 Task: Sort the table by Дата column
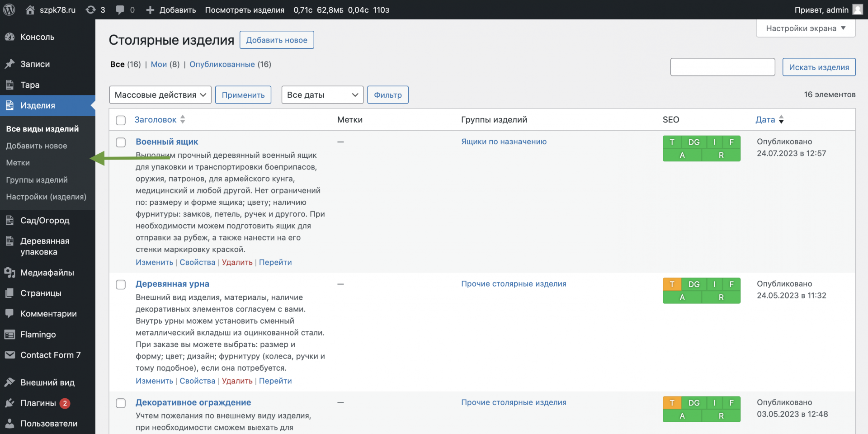click(769, 120)
